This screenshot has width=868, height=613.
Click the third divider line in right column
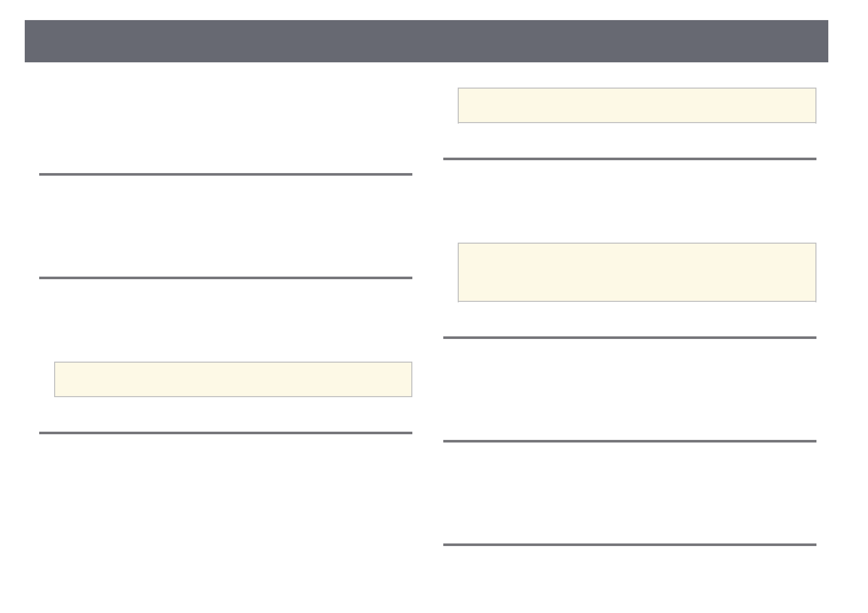point(629,441)
